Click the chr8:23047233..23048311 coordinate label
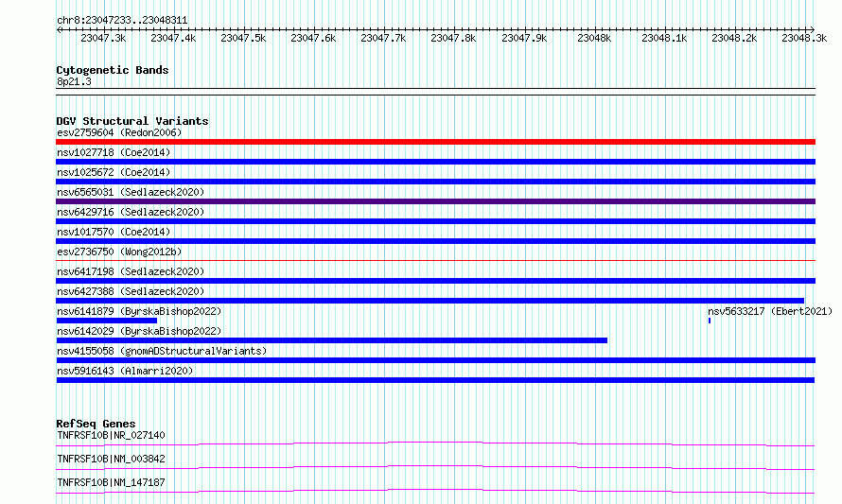The width and height of the screenshot is (842, 504). point(122,21)
